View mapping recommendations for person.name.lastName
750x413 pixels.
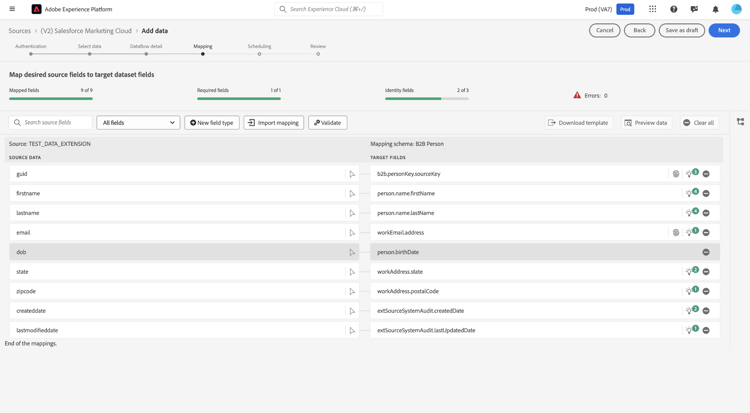coord(692,212)
